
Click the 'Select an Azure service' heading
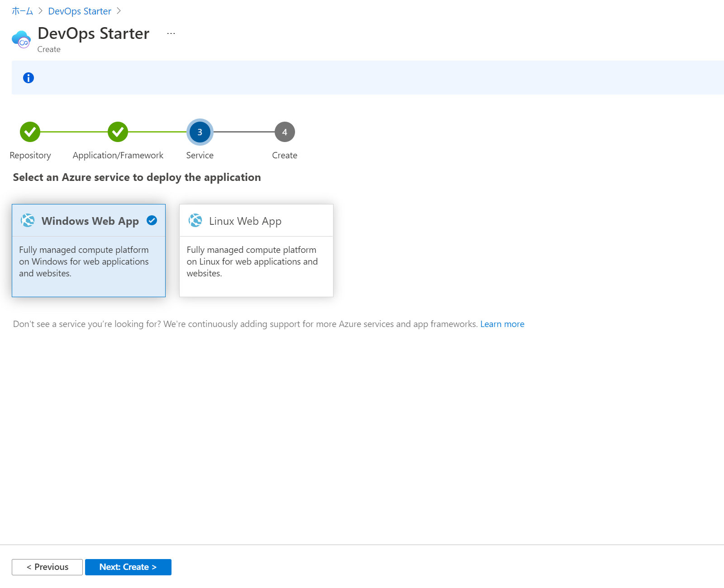point(137,177)
